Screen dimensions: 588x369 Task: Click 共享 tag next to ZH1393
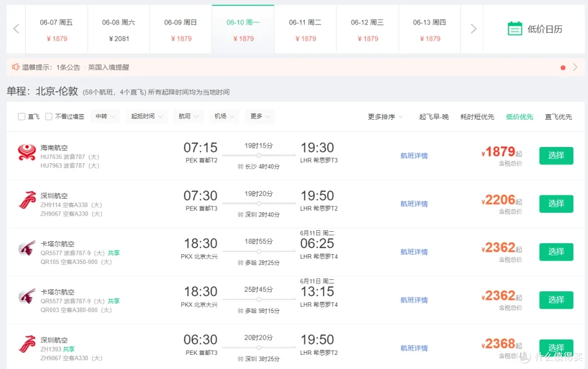click(69, 349)
